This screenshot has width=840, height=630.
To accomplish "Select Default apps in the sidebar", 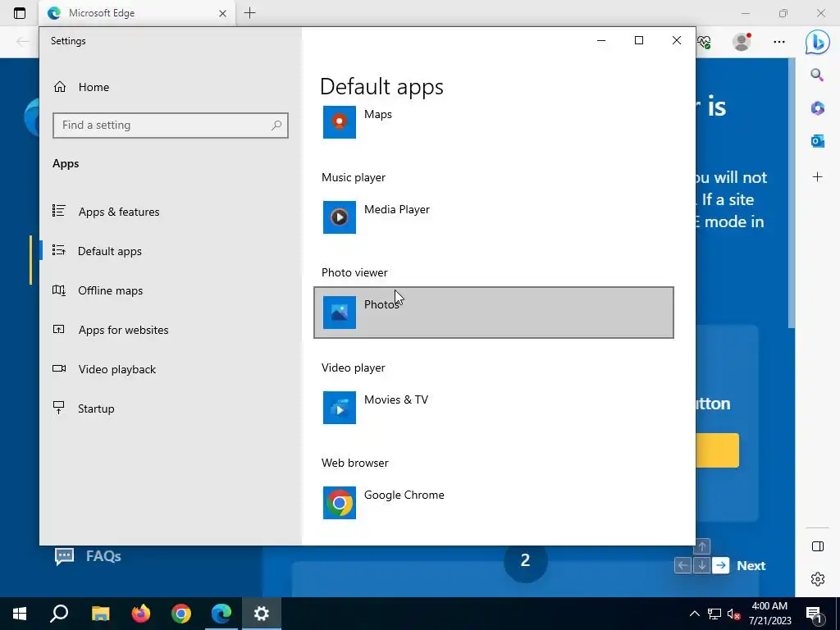I will point(109,251).
